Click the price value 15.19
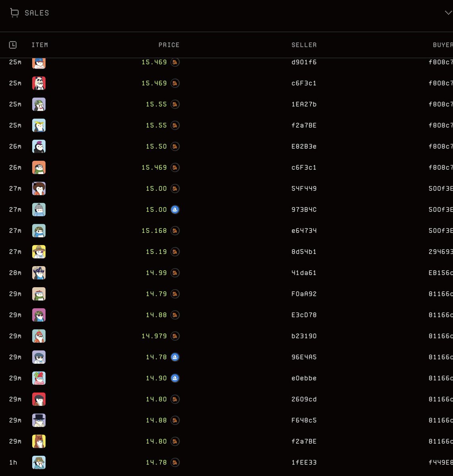453x476 pixels. [x=156, y=251]
